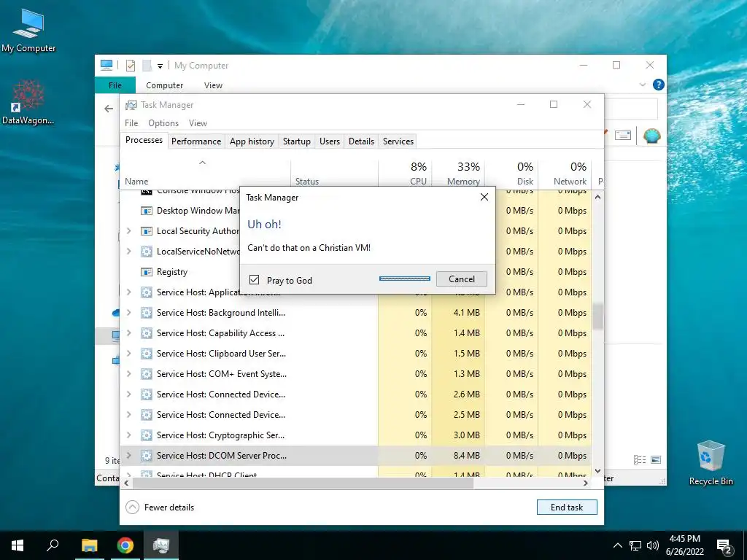This screenshot has height=560, width=747.
Task: Open Computer ribbon tab
Action: click(x=164, y=85)
